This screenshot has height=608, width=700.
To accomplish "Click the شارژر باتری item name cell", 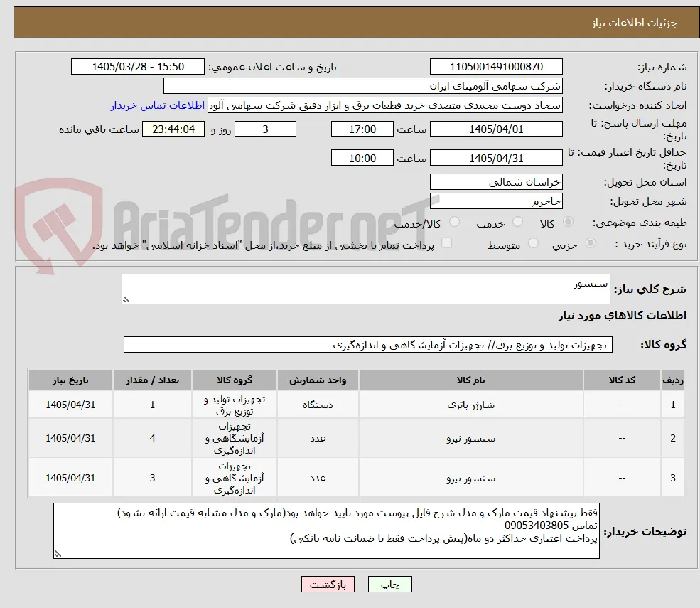I will coord(470,405).
